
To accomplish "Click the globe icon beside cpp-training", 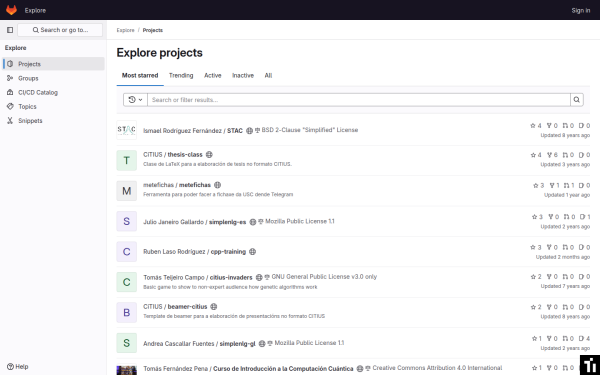I will (x=253, y=251).
